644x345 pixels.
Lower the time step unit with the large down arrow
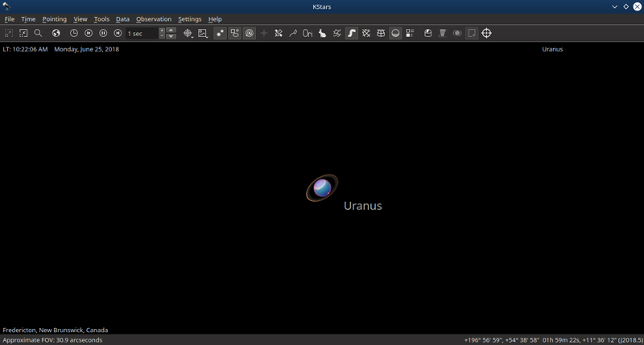click(171, 36)
